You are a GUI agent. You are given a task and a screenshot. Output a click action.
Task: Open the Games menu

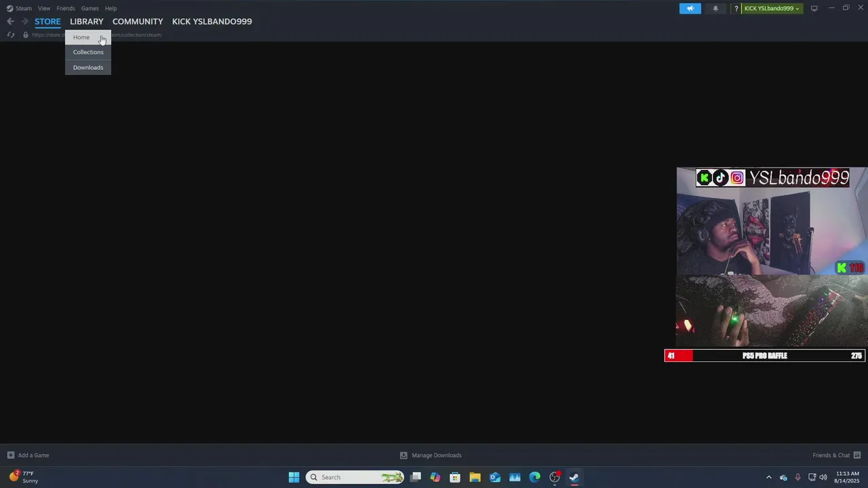point(90,8)
